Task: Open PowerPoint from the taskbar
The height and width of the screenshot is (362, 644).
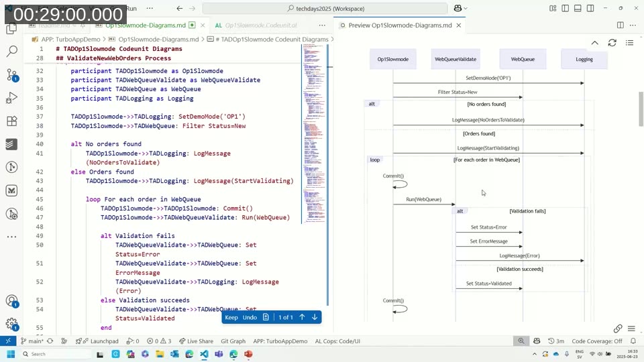Action: tap(248, 354)
